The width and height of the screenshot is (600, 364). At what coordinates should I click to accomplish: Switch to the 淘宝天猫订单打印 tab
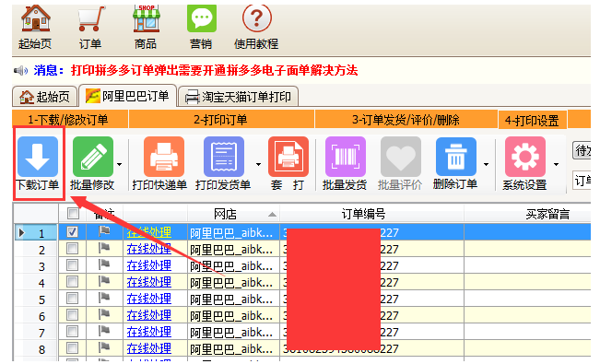[238, 97]
